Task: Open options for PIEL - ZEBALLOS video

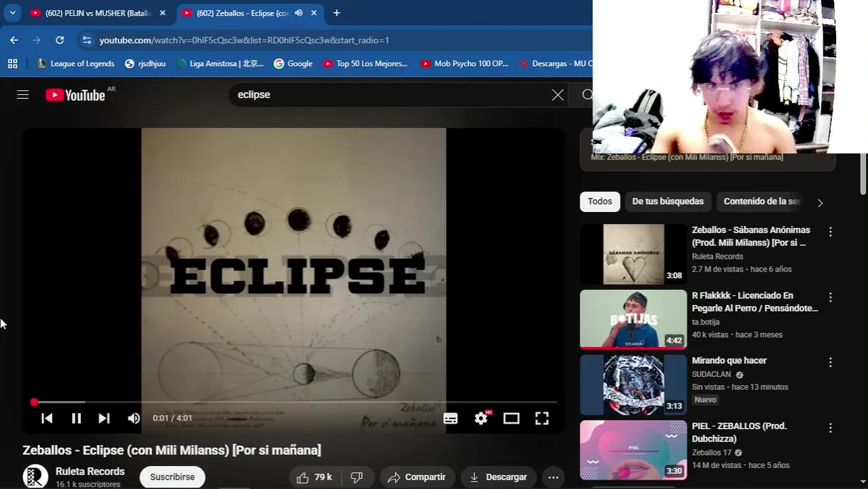Action: click(830, 428)
